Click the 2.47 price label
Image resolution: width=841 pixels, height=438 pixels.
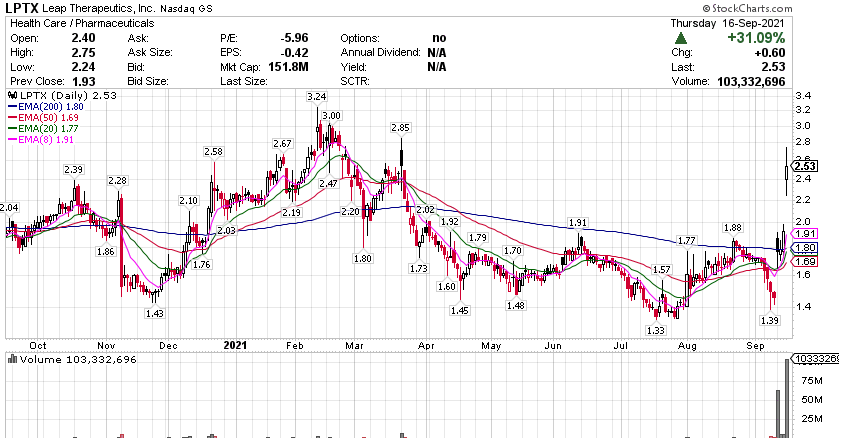pyautogui.click(x=328, y=183)
